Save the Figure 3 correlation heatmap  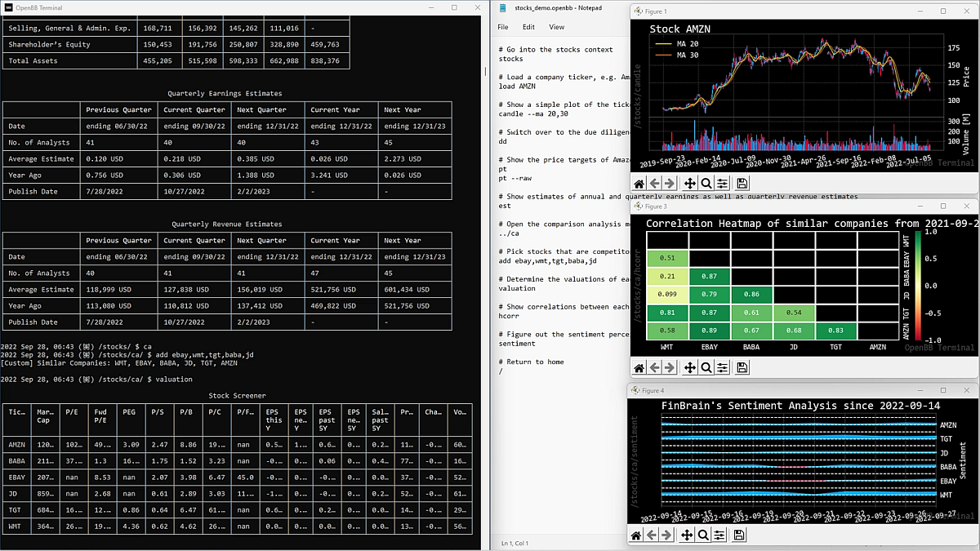pyautogui.click(x=742, y=368)
